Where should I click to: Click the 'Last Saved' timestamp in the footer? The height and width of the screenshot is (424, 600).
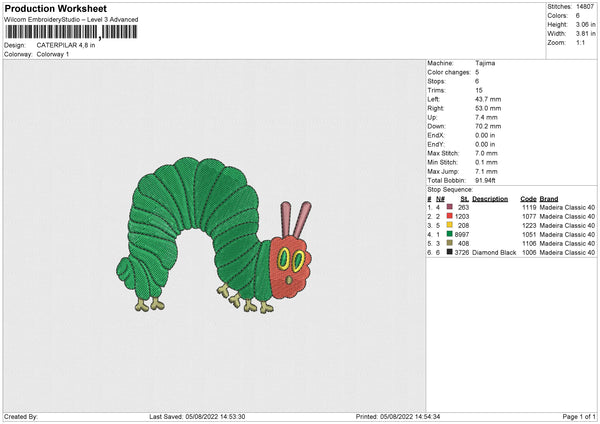(x=197, y=417)
